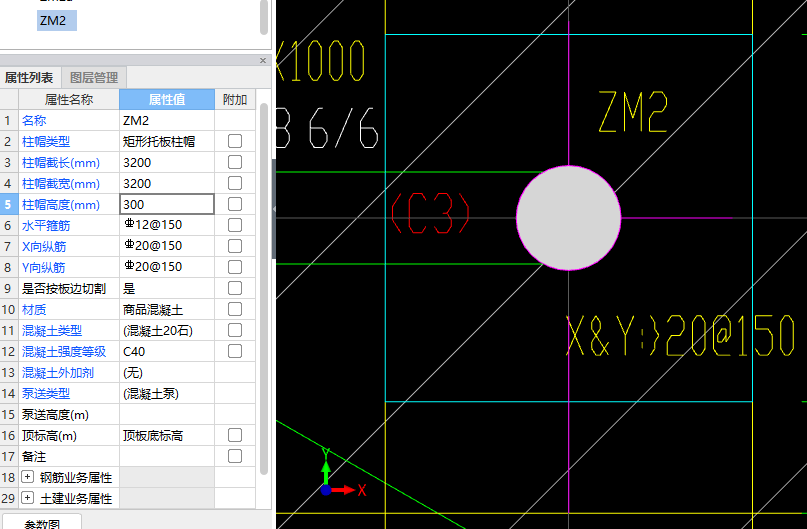Tick the Y向纵筋 append checkbox

[235, 267]
